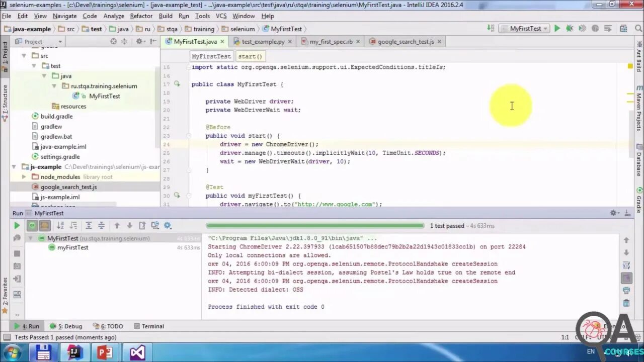Open PowerPoint from the Windows taskbar
This screenshot has height=362, width=644.
[105, 352]
